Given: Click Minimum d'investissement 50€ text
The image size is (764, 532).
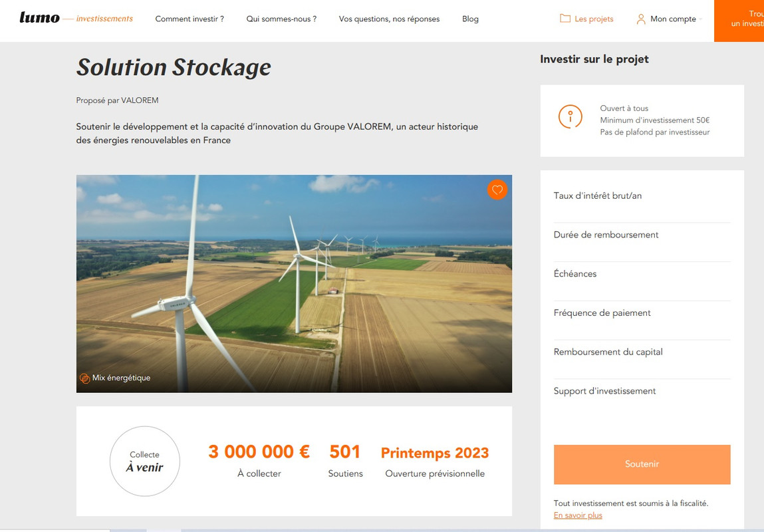Looking at the screenshot, I should click(654, 120).
